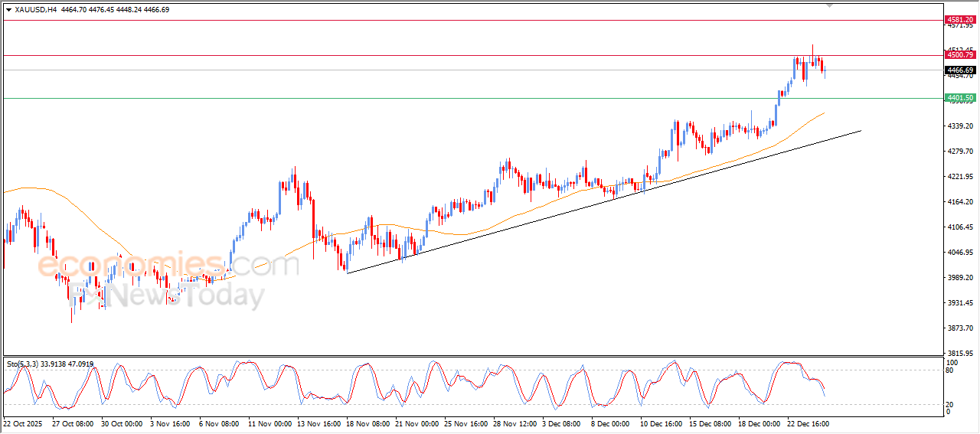
Task: Click the 4164.20 price axis value
Action: tap(959, 202)
